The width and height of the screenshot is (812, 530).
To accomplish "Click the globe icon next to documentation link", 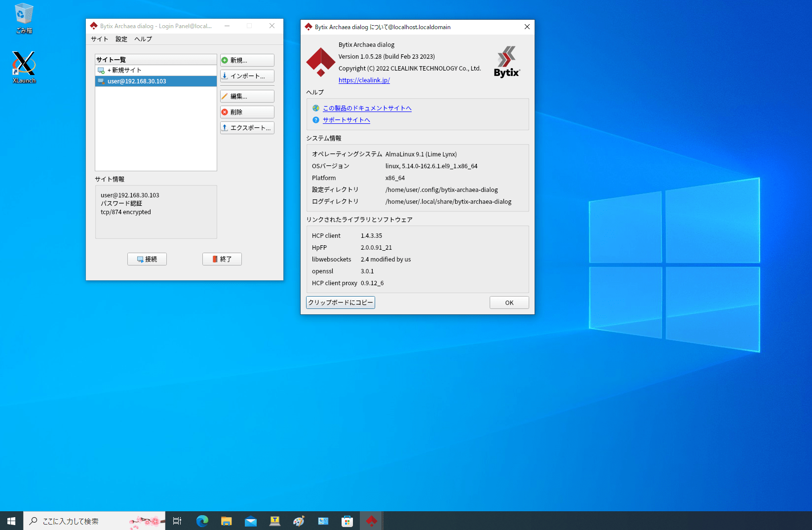I will pyautogui.click(x=315, y=108).
